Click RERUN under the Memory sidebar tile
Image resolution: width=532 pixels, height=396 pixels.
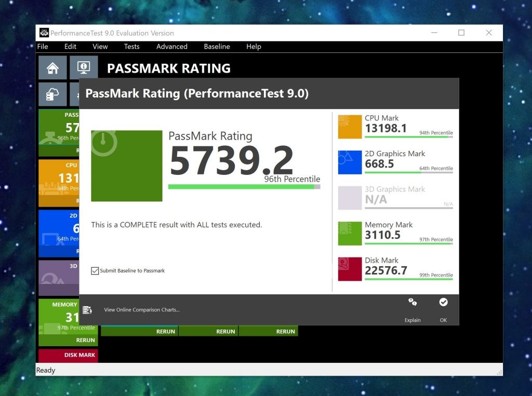click(x=86, y=340)
